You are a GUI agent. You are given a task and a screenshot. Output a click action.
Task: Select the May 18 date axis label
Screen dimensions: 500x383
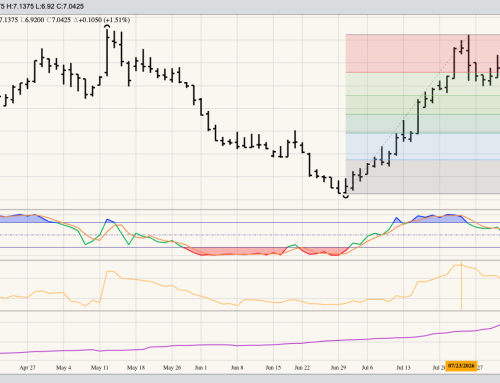(136, 368)
